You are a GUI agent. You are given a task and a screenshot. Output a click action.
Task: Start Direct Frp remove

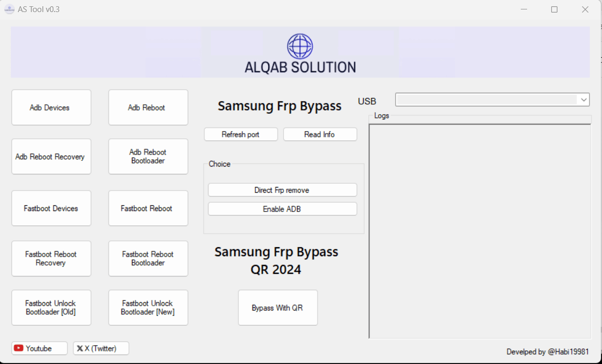(282, 190)
